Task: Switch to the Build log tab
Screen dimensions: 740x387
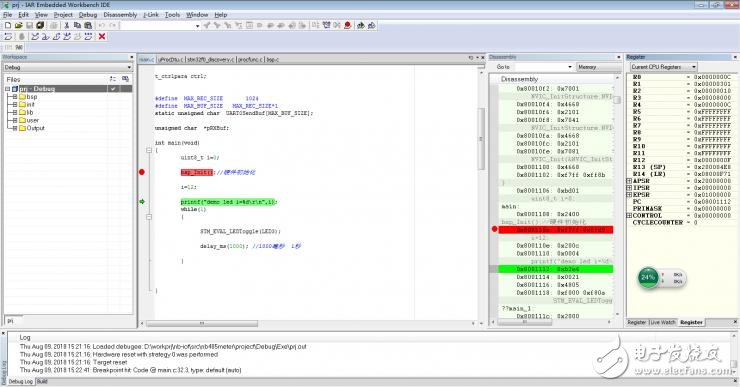Action: pyautogui.click(x=42, y=381)
